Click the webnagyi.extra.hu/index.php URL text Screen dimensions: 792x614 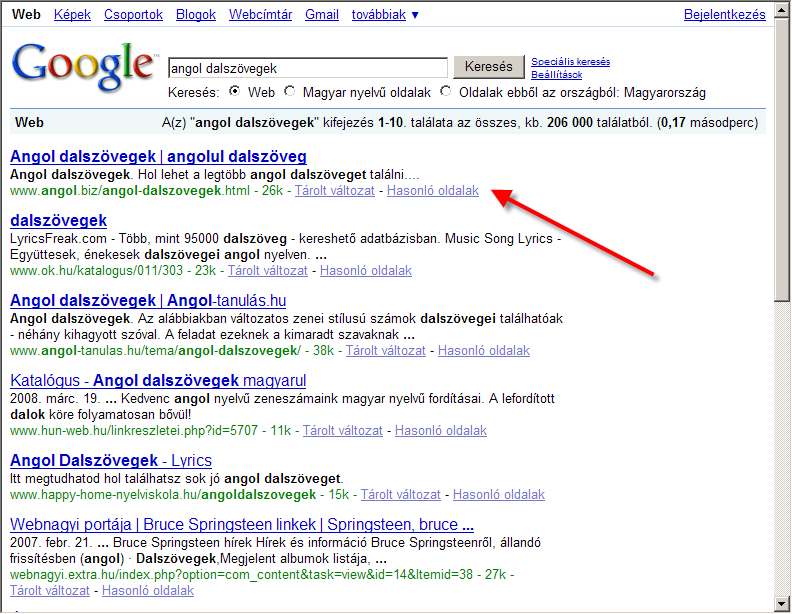[241, 575]
